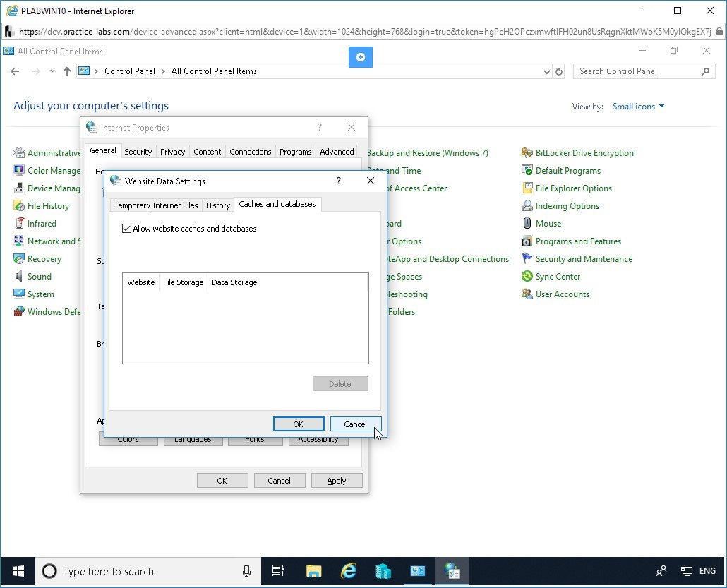Open the Sync Center icon

click(x=527, y=276)
